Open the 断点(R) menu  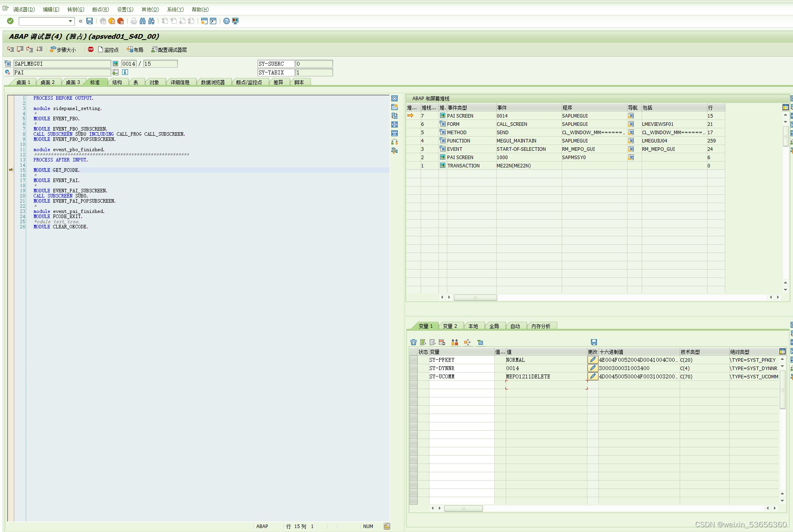tap(100, 9)
